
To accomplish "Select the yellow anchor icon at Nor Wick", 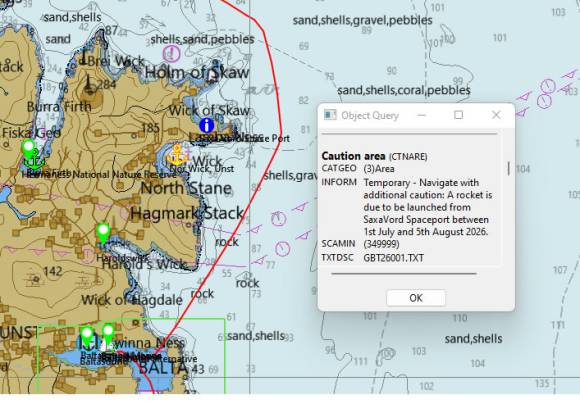I will pos(177,155).
